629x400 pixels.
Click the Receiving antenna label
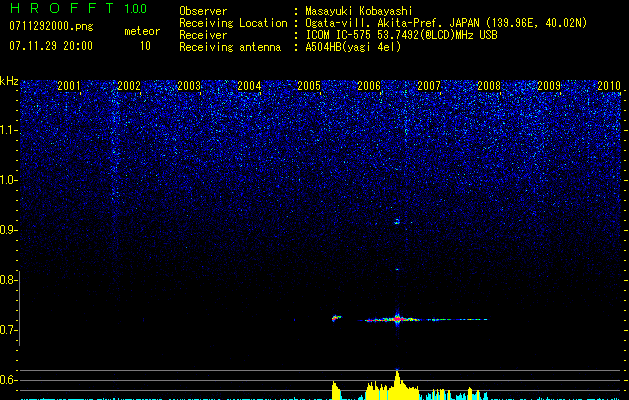[x=230, y=47]
